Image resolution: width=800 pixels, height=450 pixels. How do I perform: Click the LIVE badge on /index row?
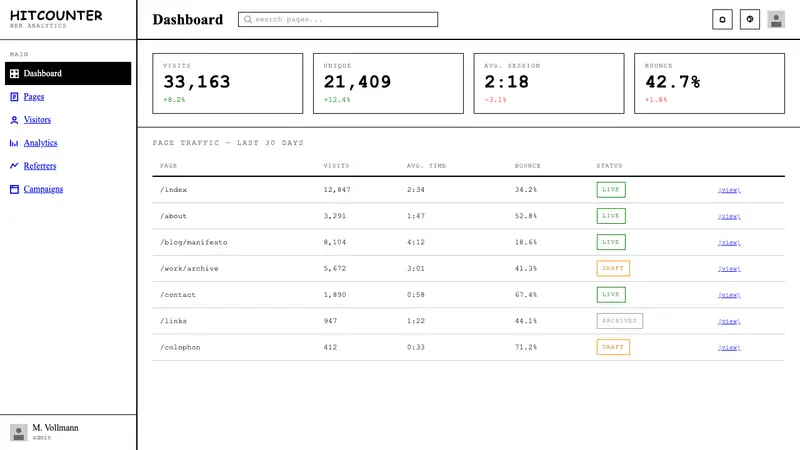(x=611, y=189)
